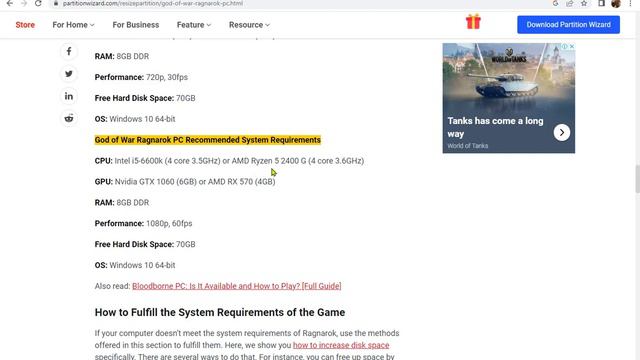
Task: Click the Intel i5-6600k CPU line
Action: 229,161
